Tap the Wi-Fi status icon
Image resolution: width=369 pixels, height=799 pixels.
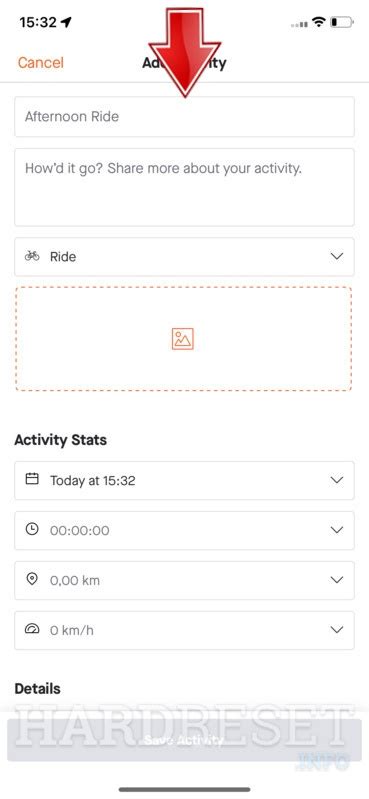point(319,22)
